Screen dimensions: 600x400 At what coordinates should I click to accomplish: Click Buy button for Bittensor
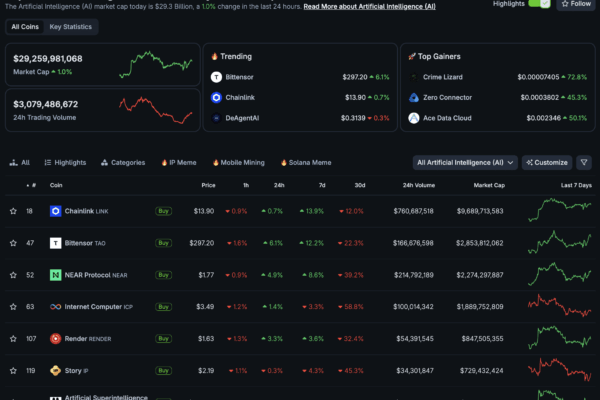click(163, 243)
